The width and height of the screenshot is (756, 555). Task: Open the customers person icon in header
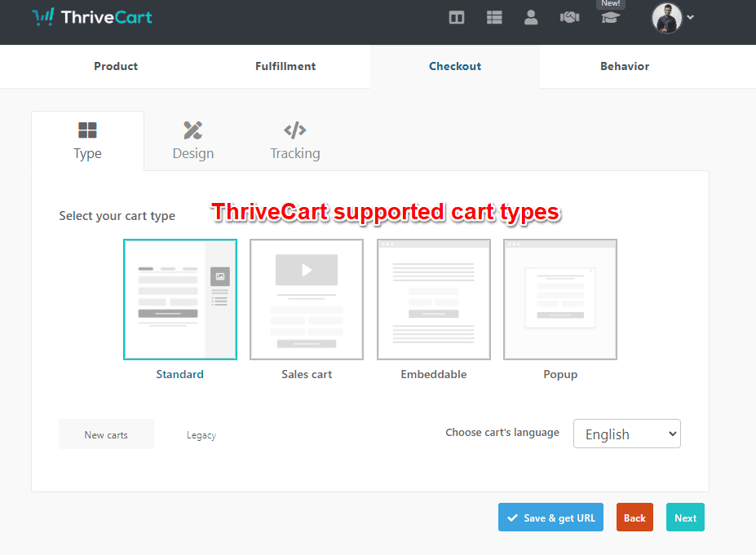pos(531,17)
